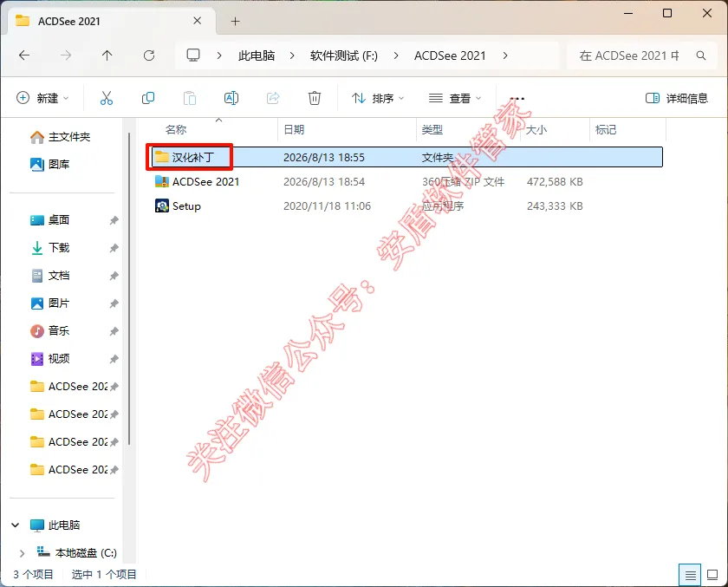Go back with the left arrow
The width and height of the screenshot is (728, 587).
tap(24, 55)
